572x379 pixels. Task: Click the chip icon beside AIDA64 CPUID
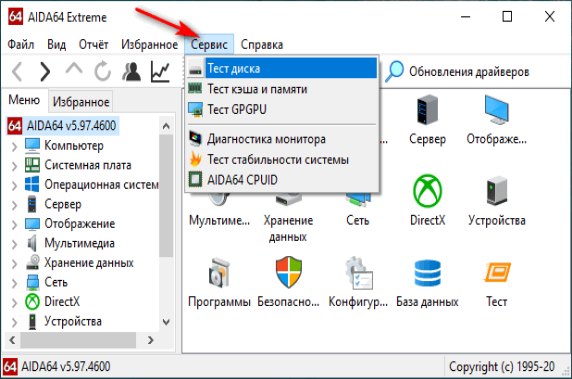pos(195,179)
